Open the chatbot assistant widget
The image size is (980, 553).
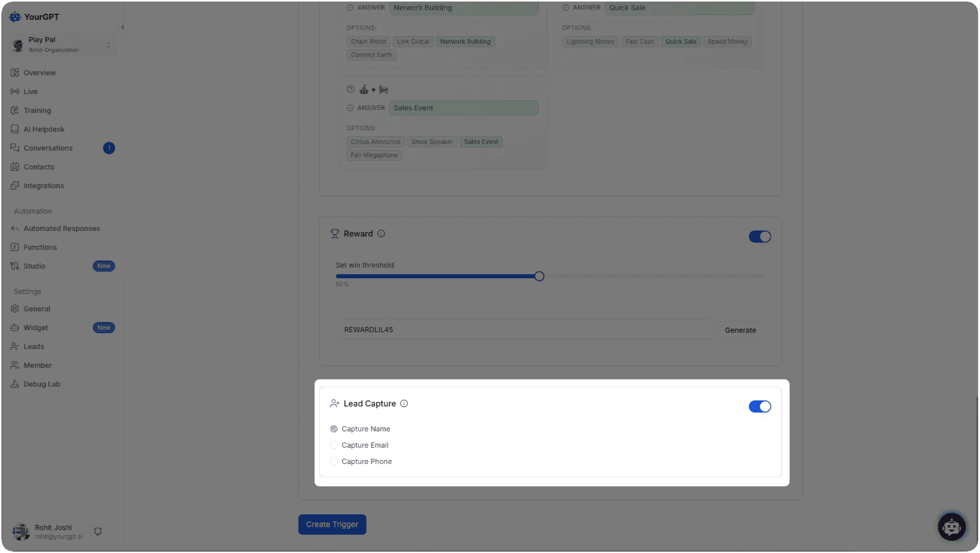point(952,527)
